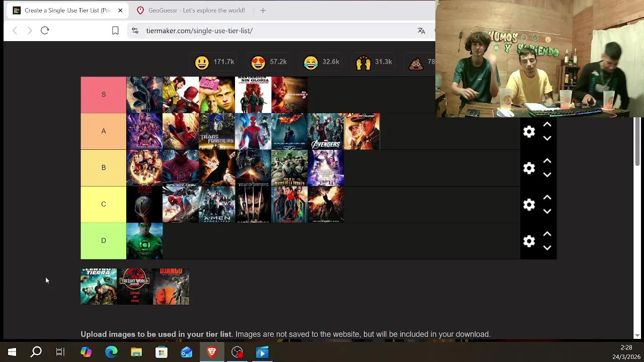
Task: Select the X-Men Apocalypse poster
Action: pyautogui.click(x=217, y=205)
